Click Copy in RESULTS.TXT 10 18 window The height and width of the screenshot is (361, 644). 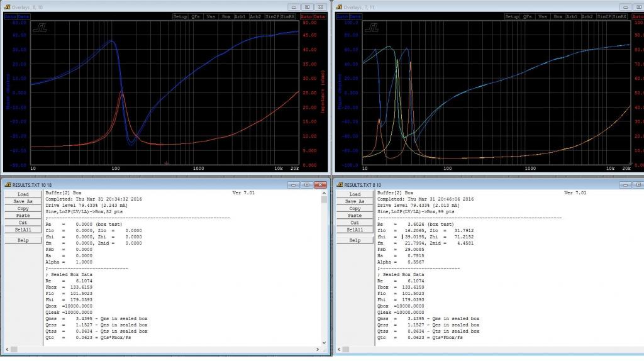tap(23, 208)
